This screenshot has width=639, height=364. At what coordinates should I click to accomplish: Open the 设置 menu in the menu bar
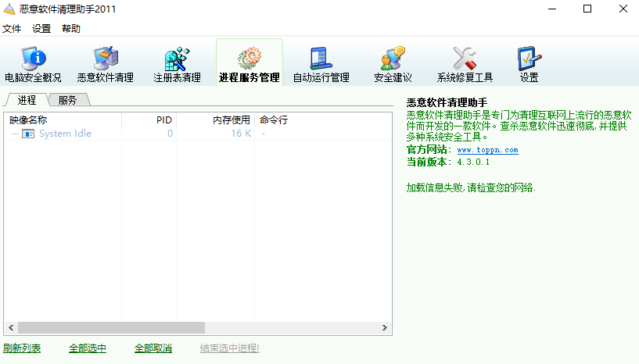click(41, 29)
